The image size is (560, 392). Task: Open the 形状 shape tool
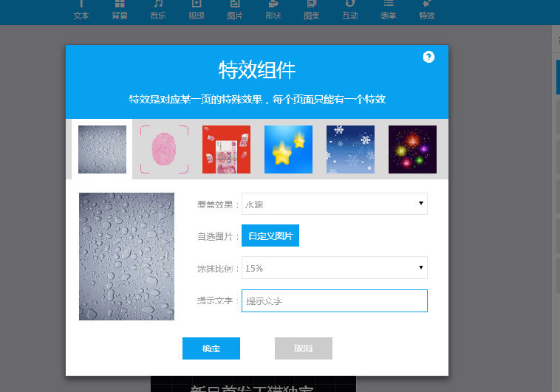(x=273, y=11)
